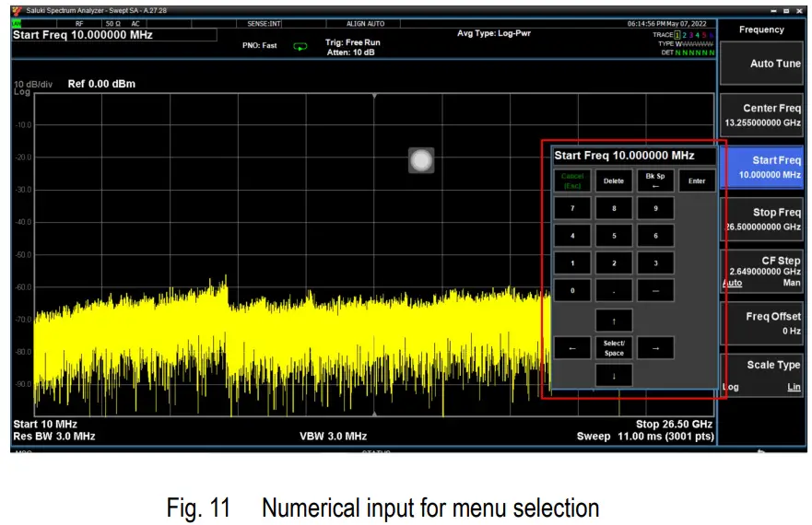This screenshot has width=812, height=525.
Task: Select the Start Freq softkey
Action: pos(761,168)
